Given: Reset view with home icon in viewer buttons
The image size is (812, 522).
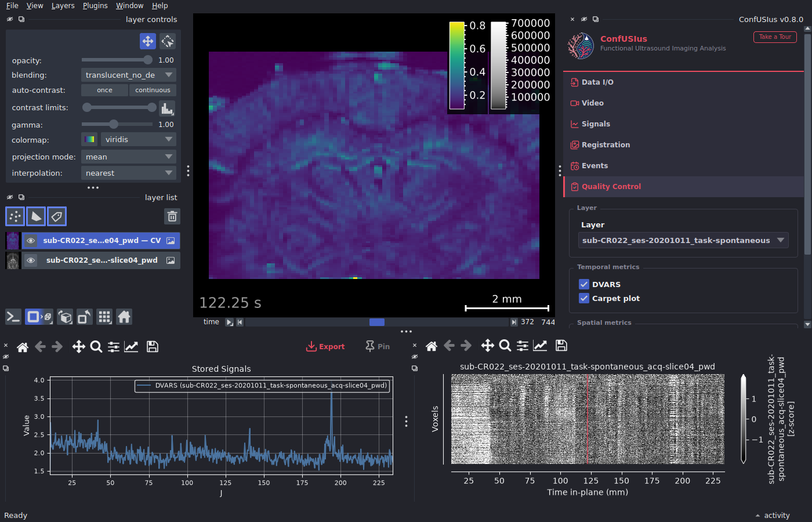Looking at the screenshot, I should point(124,317).
